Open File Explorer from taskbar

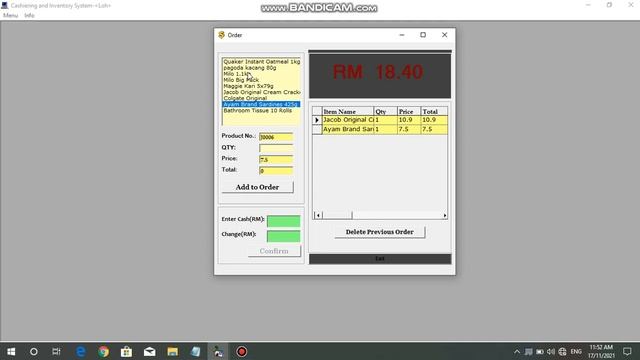pos(173,351)
